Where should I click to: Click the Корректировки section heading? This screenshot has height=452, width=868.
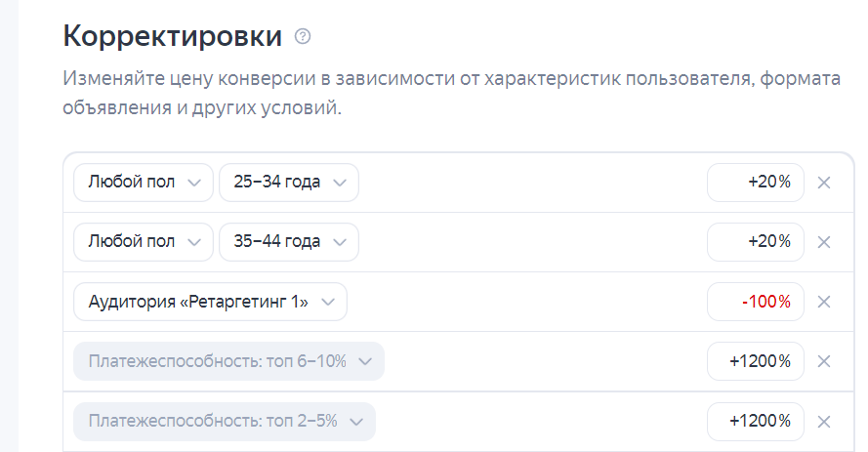pos(173,37)
